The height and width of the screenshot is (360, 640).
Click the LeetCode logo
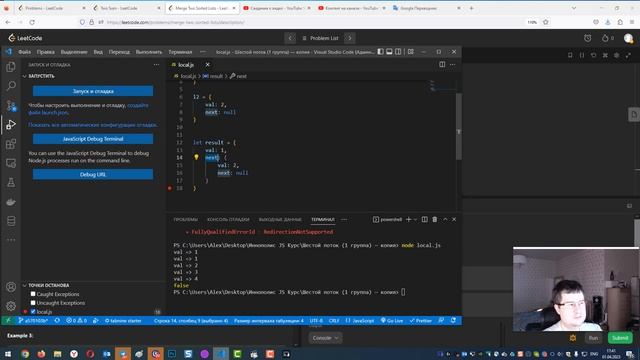pyautogui.click(x=25, y=38)
